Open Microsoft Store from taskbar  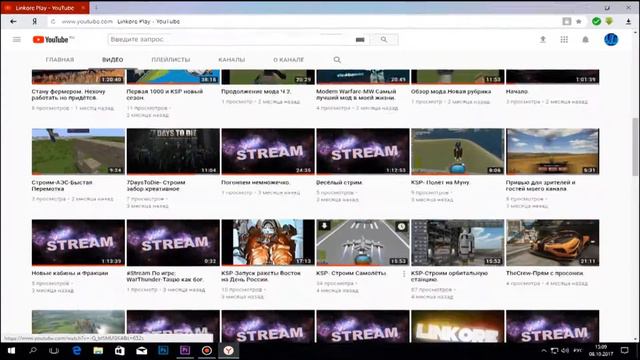[x=120, y=351]
